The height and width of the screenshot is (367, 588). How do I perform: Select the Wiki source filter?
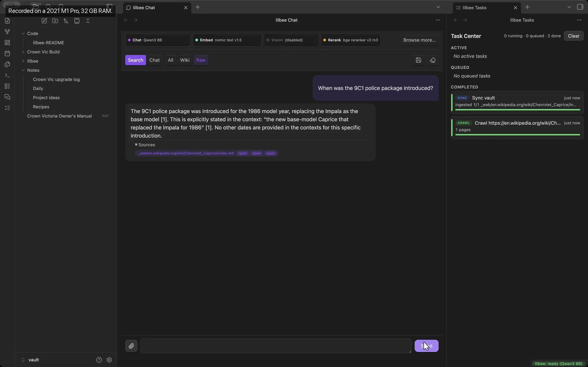point(185,60)
